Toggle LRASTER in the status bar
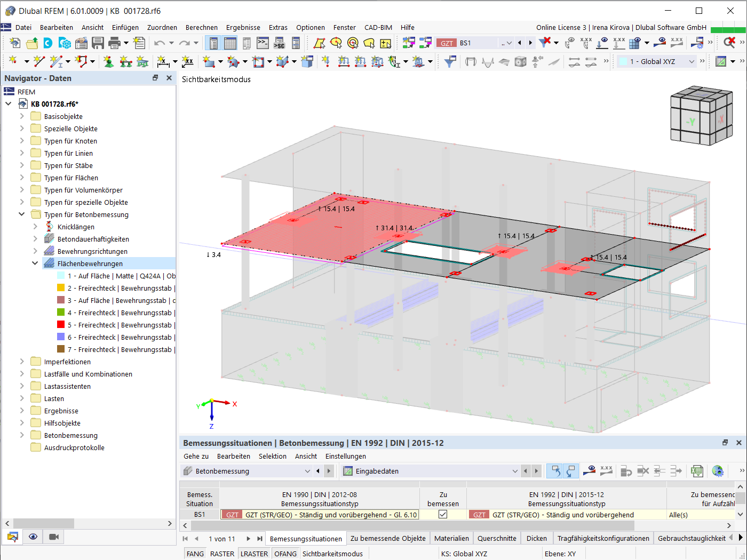The image size is (747, 560). [255, 554]
